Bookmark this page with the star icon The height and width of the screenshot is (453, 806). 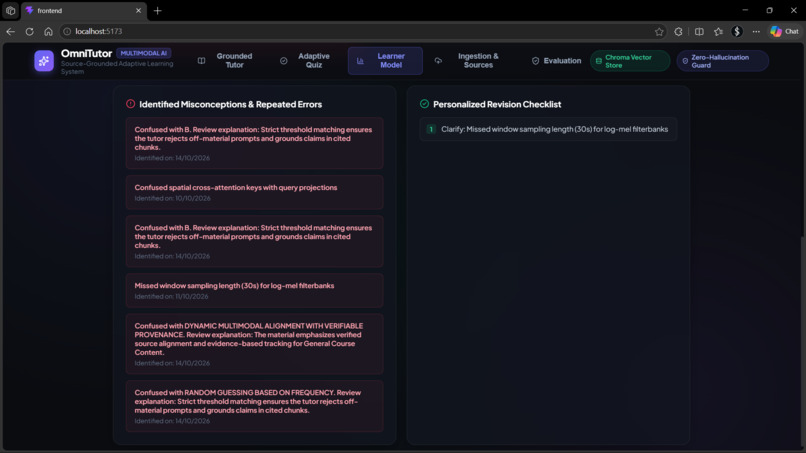659,31
